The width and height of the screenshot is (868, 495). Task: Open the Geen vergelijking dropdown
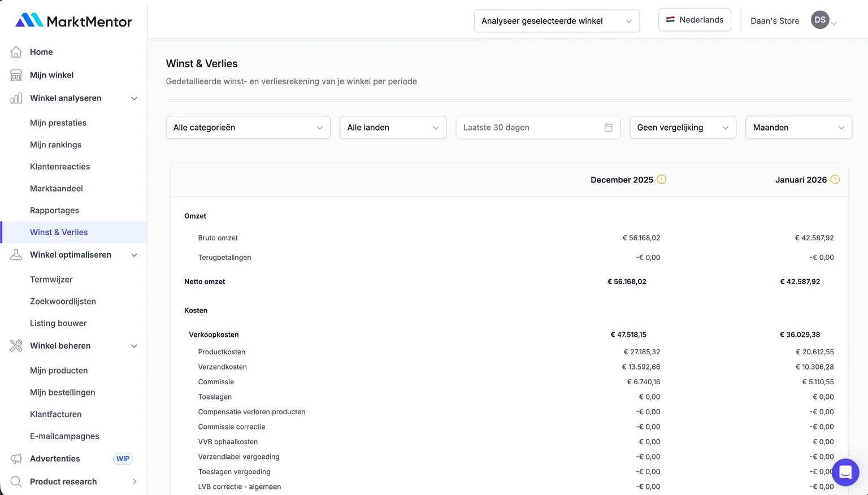coord(683,128)
